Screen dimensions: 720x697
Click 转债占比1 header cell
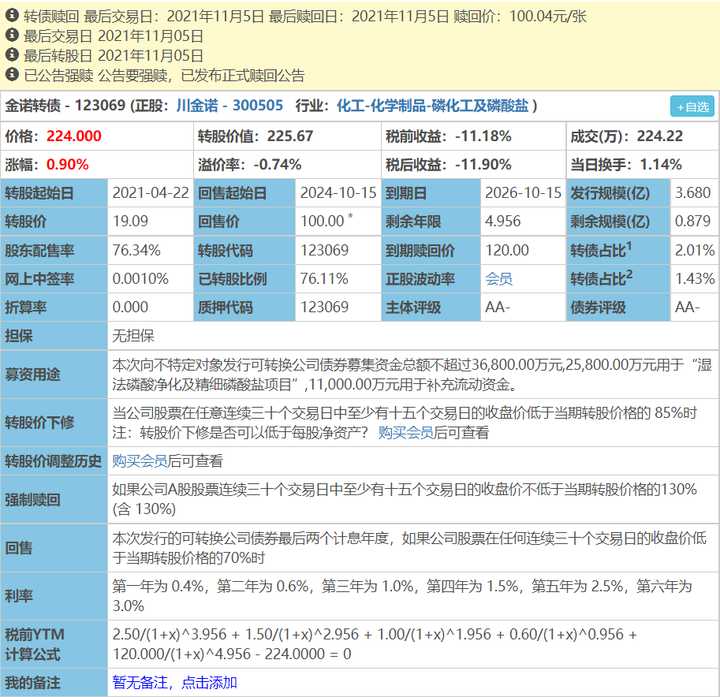(x=618, y=250)
